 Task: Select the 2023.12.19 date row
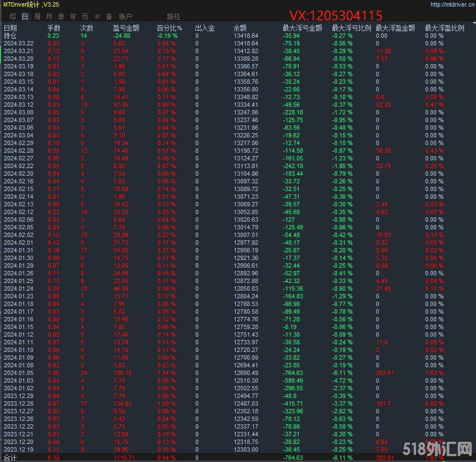[x=19, y=449]
